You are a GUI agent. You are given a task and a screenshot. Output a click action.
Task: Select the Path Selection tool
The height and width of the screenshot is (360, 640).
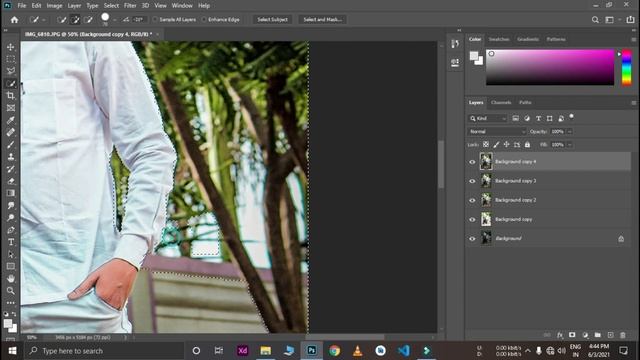11,254
